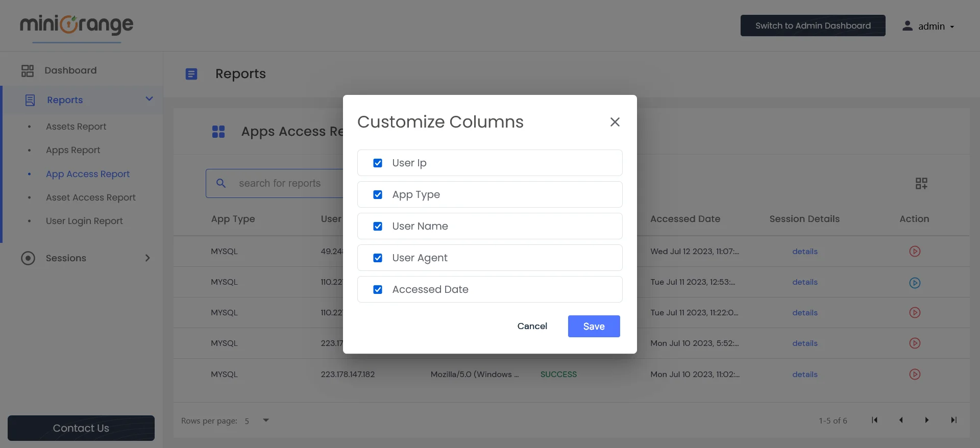Click the Mozilla/5.0 user agent cell
Viewport: 980px width, 448px height.
tap(475, 375)
